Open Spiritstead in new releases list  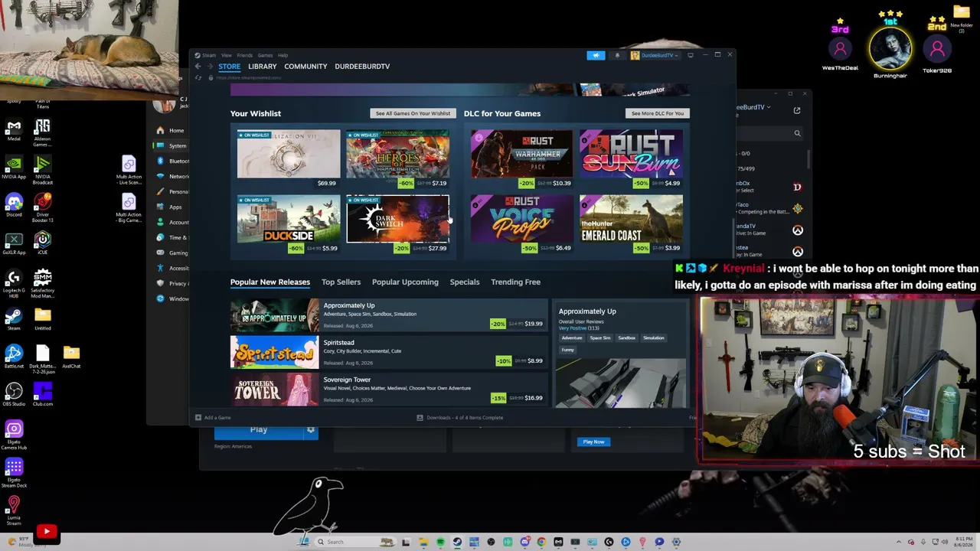[389, 352]
